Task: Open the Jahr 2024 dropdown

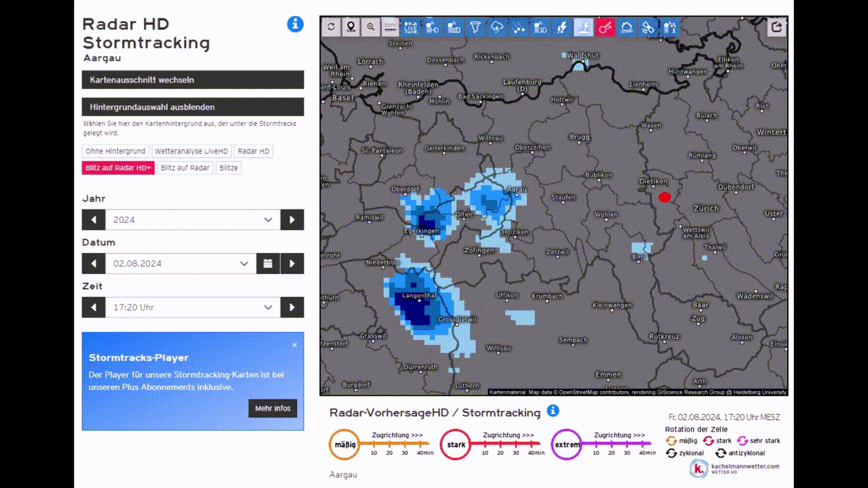Action: click(x=193, y=220)
